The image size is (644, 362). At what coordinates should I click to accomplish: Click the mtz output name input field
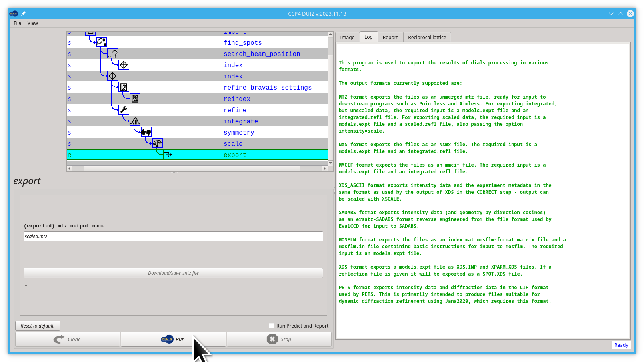tap(173, 236)
